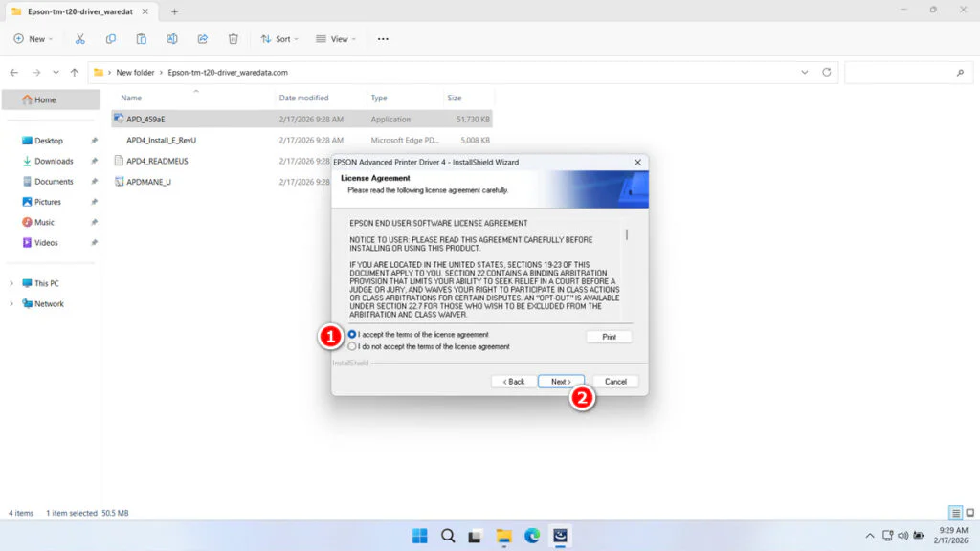Open the View dropdown options
This screenshot has height=551, width=980.
pos(335,38)
